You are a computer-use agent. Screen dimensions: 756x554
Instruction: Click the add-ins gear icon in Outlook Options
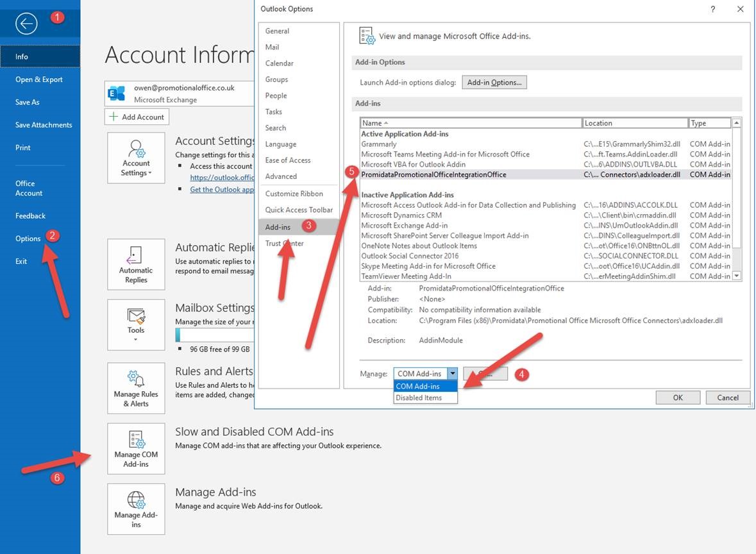(x=367, y=36)
